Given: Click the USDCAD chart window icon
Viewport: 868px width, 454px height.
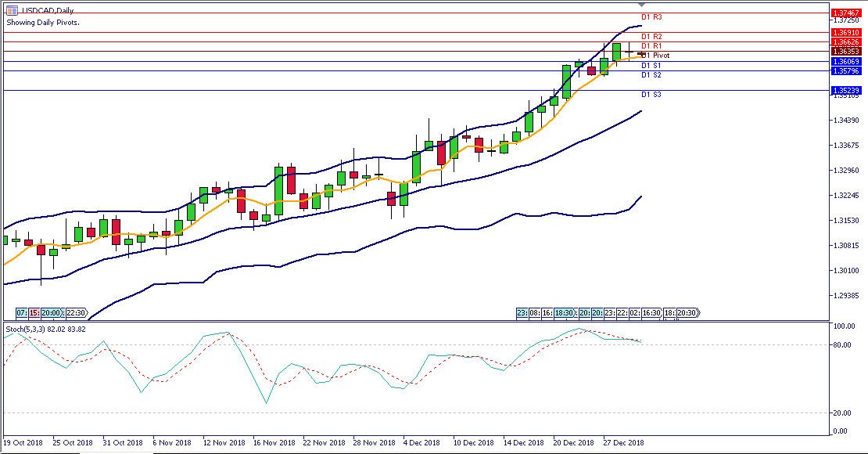Looking at the screenshot, I should 13,10.
